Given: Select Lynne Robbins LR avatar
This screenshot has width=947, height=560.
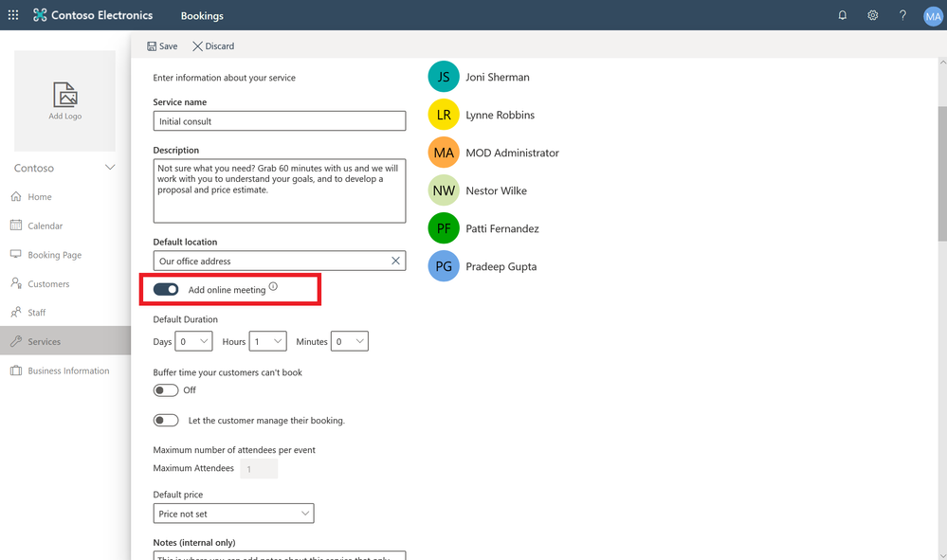Looking at the screenshot, I should (444, 115).
